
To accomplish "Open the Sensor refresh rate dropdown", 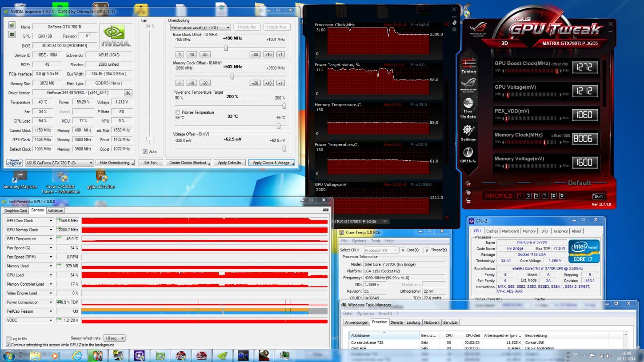I will pyautogui.click(x=115, y=338).
